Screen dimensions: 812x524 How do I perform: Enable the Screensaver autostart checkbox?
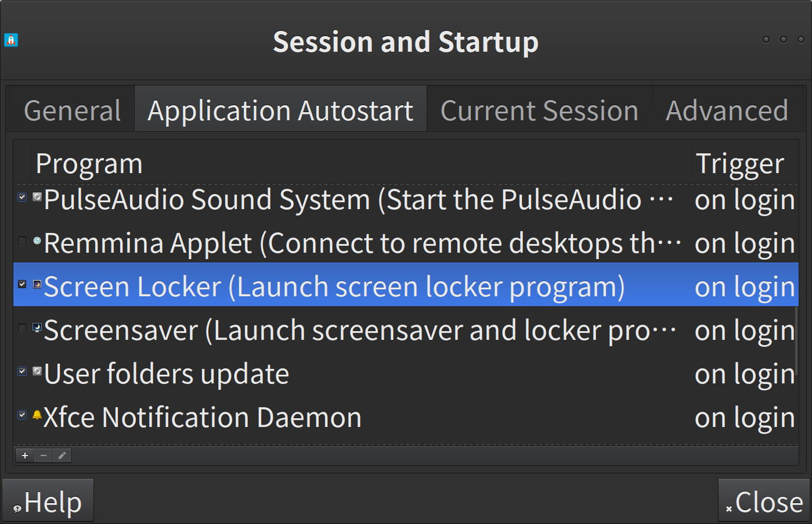[22, 328]
